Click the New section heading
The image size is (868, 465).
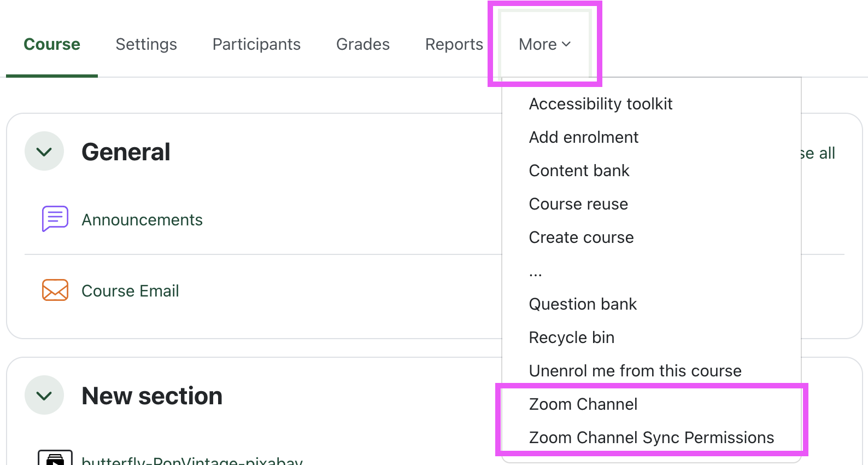coord(152,396)
